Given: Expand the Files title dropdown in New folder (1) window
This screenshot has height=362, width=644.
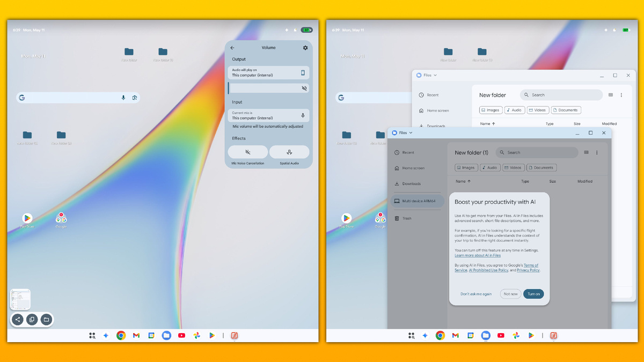Looking at the screenshot, I should click(x=402, y=132).
